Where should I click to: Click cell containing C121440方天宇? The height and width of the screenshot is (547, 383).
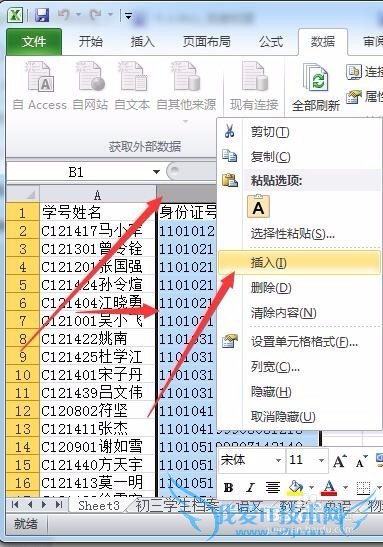98,465
